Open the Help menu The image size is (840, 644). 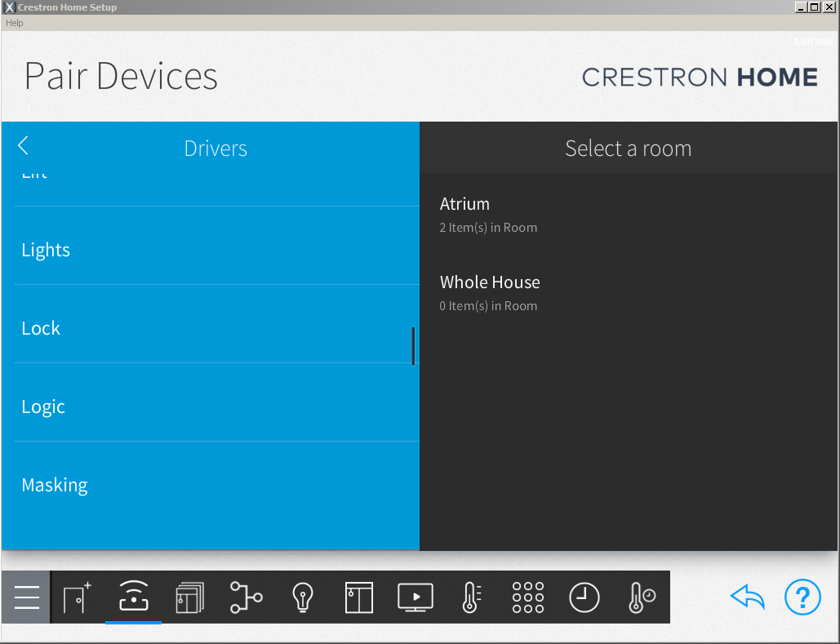[x=14, y=23]
